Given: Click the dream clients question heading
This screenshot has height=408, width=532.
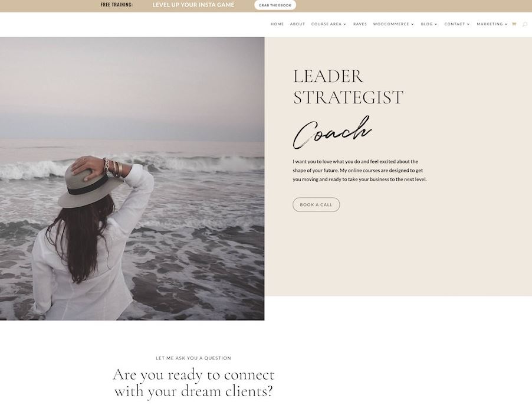Looking at the screenshot, I should (x=193, y=383).
